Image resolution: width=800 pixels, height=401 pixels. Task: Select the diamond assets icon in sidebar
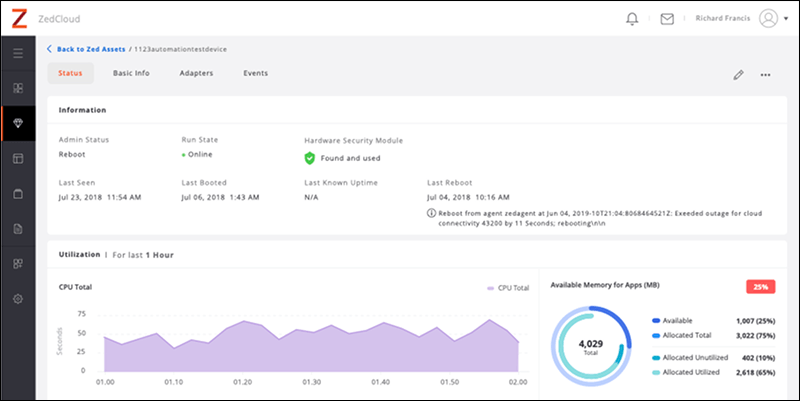coord(18,123)
